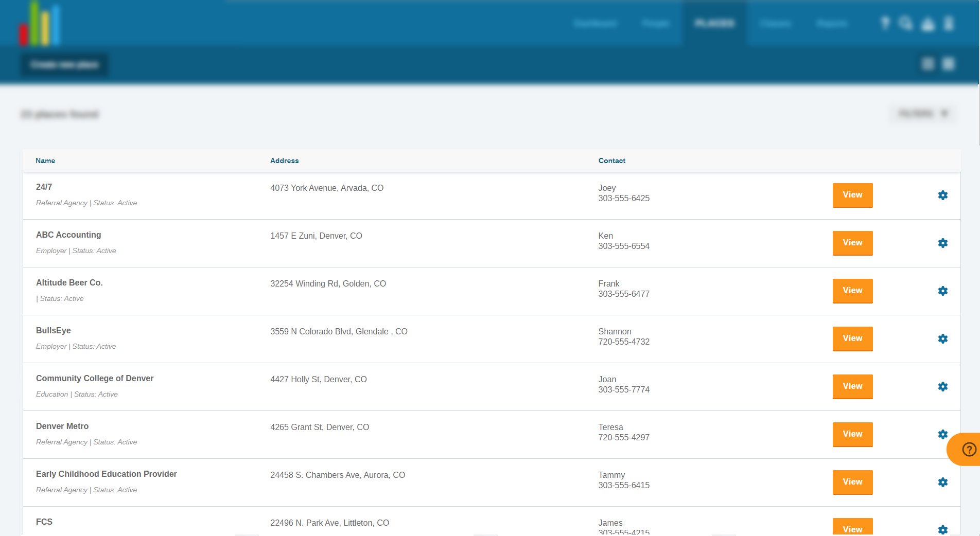Open the search magnifier icon in header
This screenshot has height=536, width=980.
906,23
